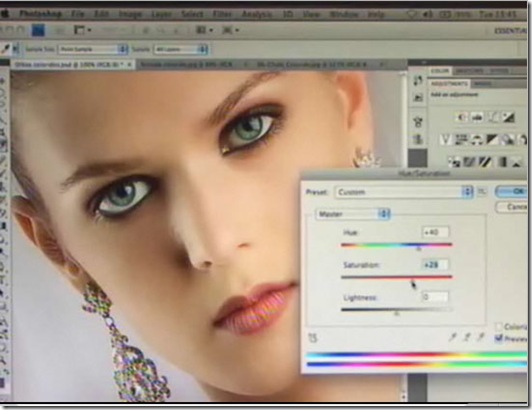The image size is (532, 410).
Task: Open the Sample Size Point Sample dropdown
Action: coord(92,50)
